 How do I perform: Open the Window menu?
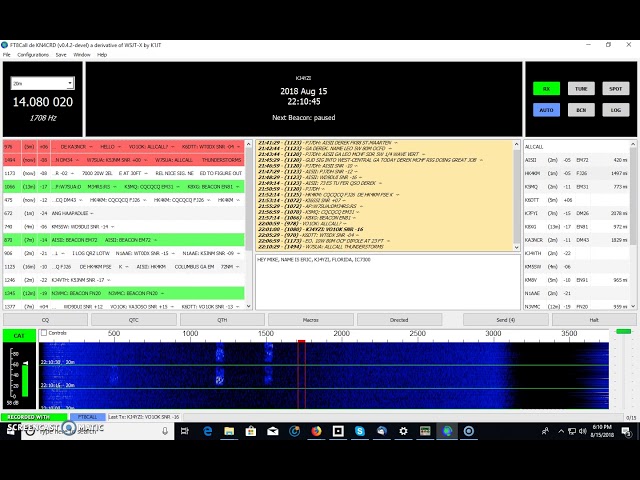point(82,55)
